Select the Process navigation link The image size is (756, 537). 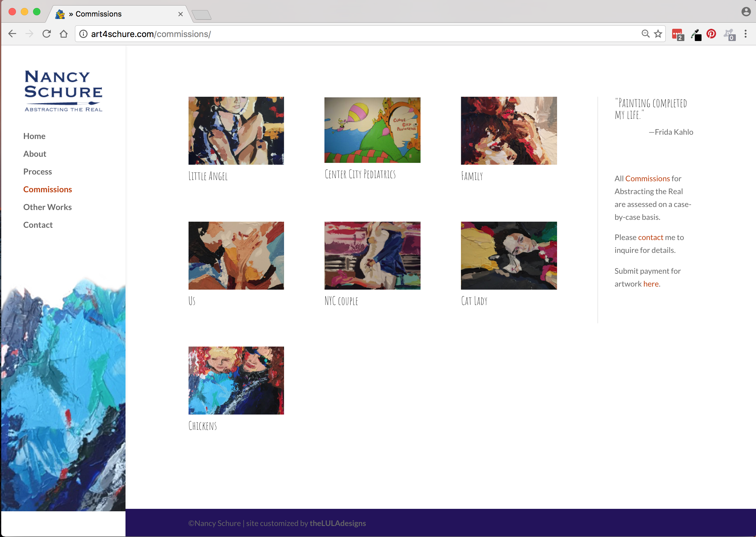click(38, 172)
